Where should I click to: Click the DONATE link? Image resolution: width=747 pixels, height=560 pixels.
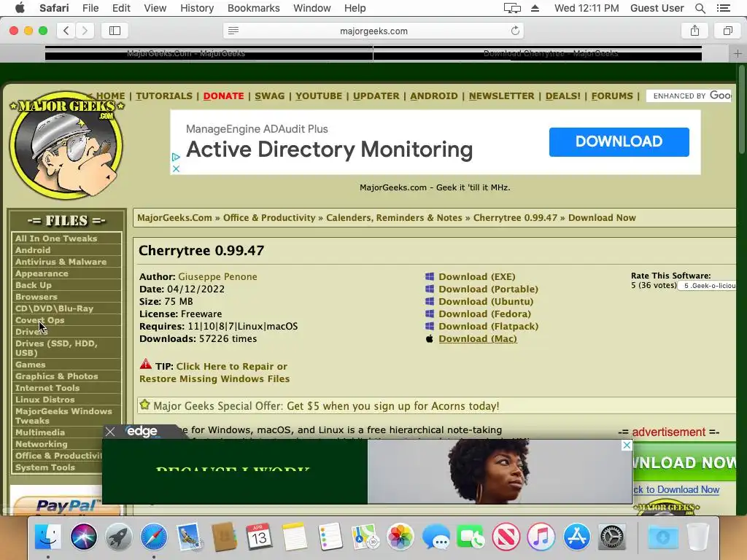(223, 96)
